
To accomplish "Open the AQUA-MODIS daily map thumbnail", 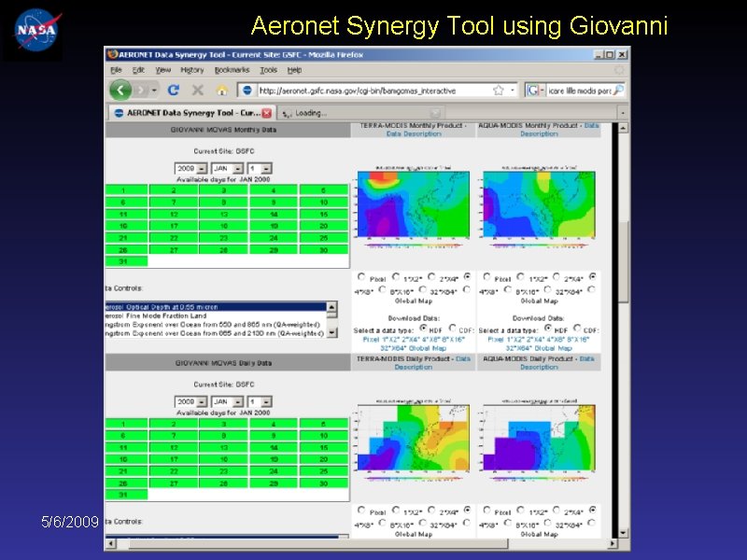I will pos(539,440).
